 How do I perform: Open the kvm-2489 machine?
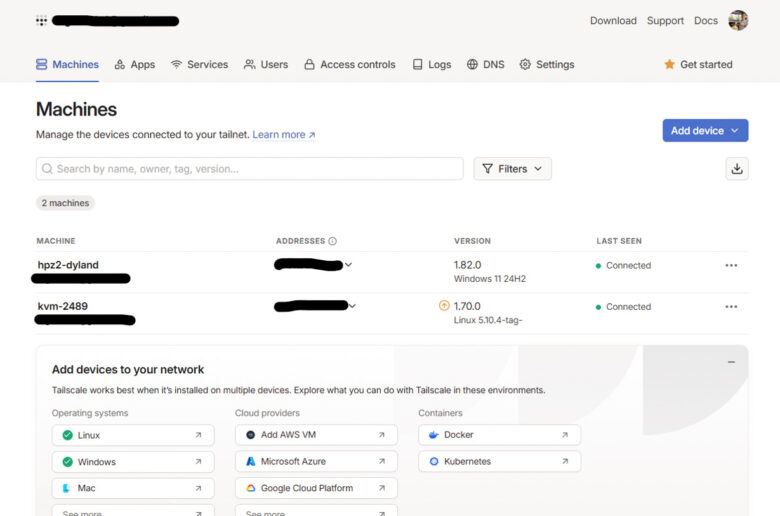[63, 307]
